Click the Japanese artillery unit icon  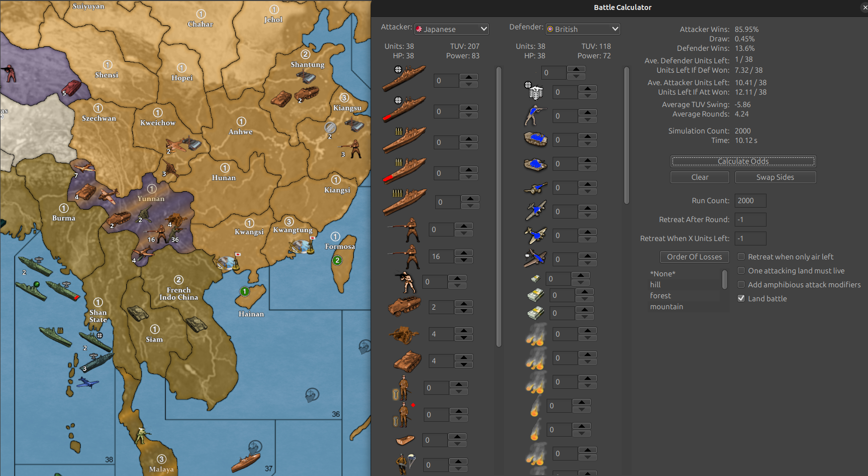click(404, 335)
